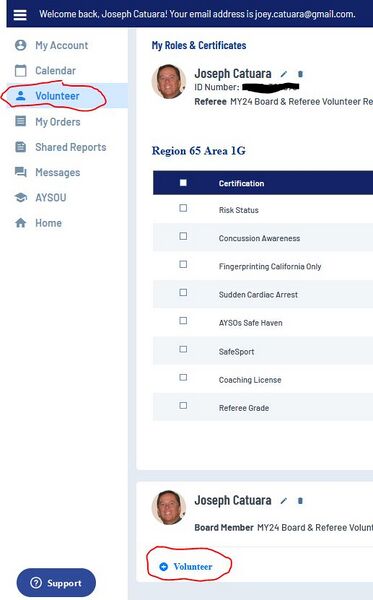Open Messages in the sidebar

coord(58,173)
